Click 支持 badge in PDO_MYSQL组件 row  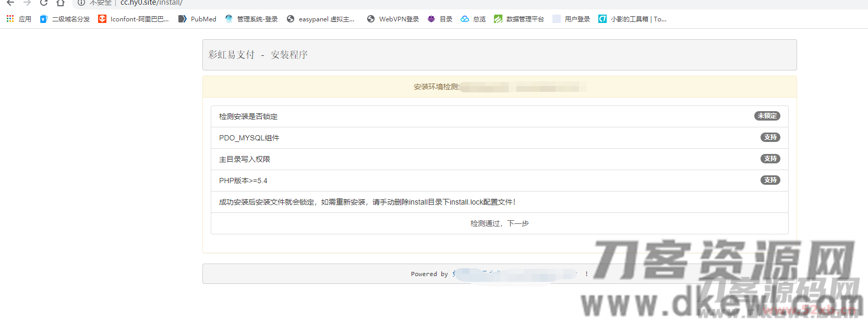770,137
